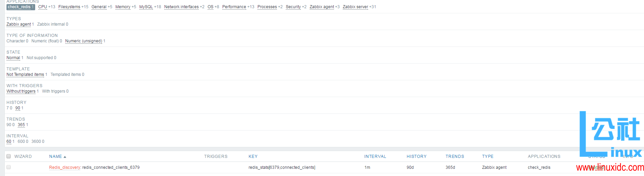Select Numeric (unsigned) information filter
The height and width of the screenshot is (176, 644).
coord(84,41)
